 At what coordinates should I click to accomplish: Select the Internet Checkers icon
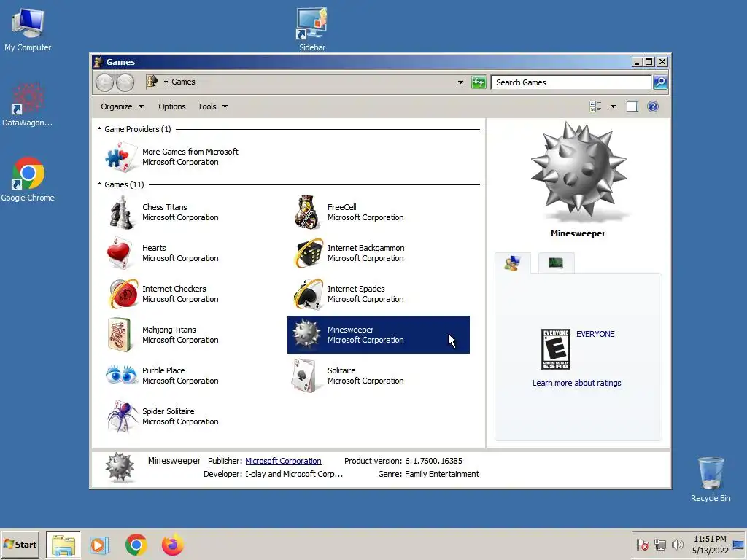pos(123,294)
